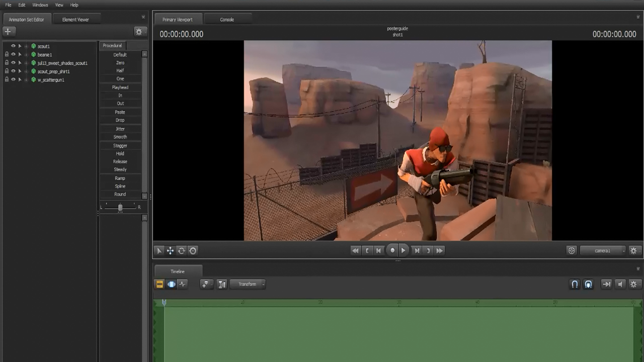Open the Help menu
Viewport: 644px width, 362px height.
pyautogui.click(x=74, y=5)
